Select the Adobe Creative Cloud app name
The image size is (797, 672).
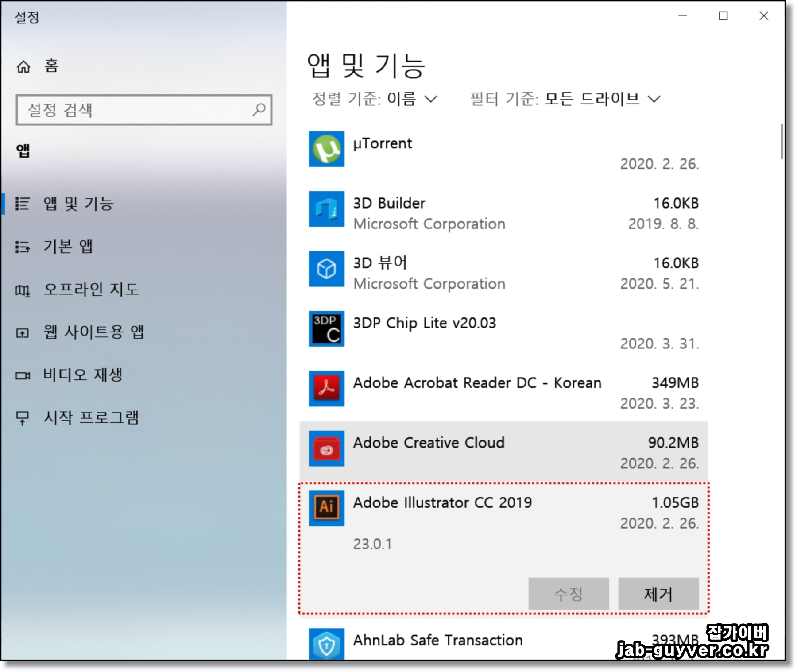(429, 443)
